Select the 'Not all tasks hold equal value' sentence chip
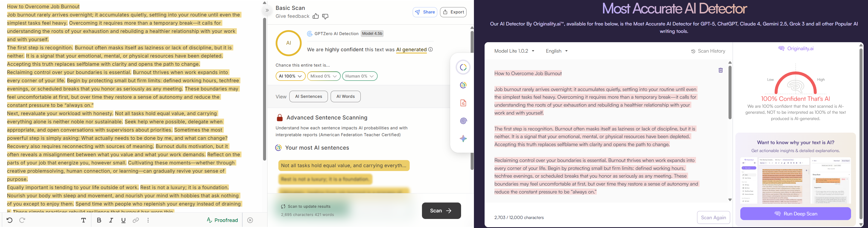 click(x=344, y=166)
